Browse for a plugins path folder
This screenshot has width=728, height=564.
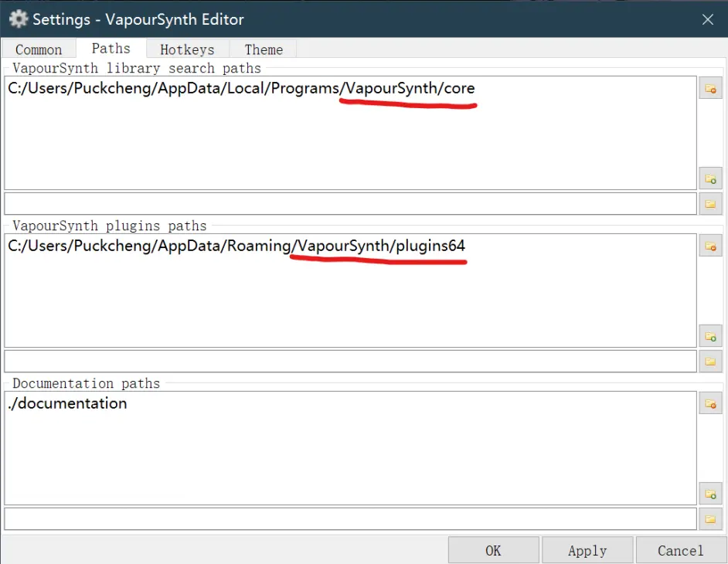point(710,361)
